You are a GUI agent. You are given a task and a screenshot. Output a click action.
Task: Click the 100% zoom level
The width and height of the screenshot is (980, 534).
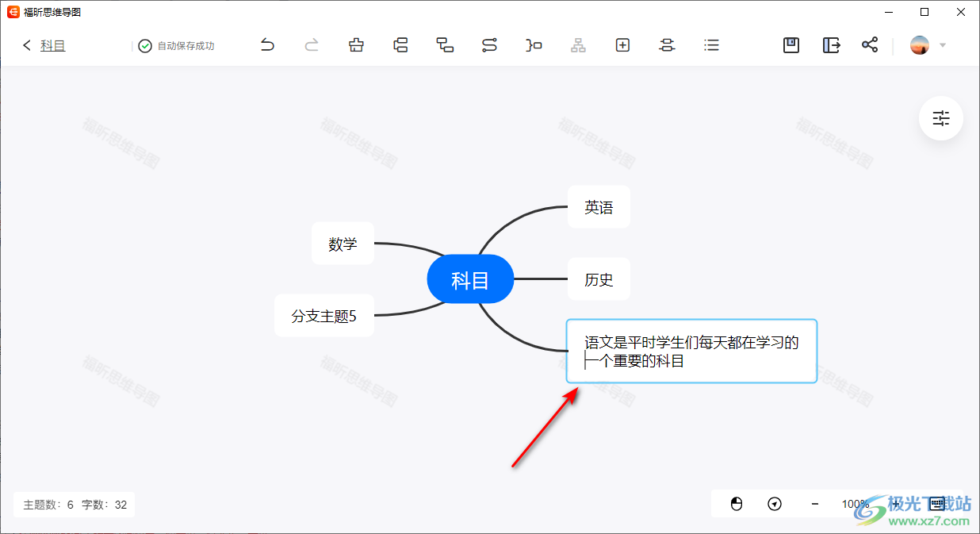856,504
